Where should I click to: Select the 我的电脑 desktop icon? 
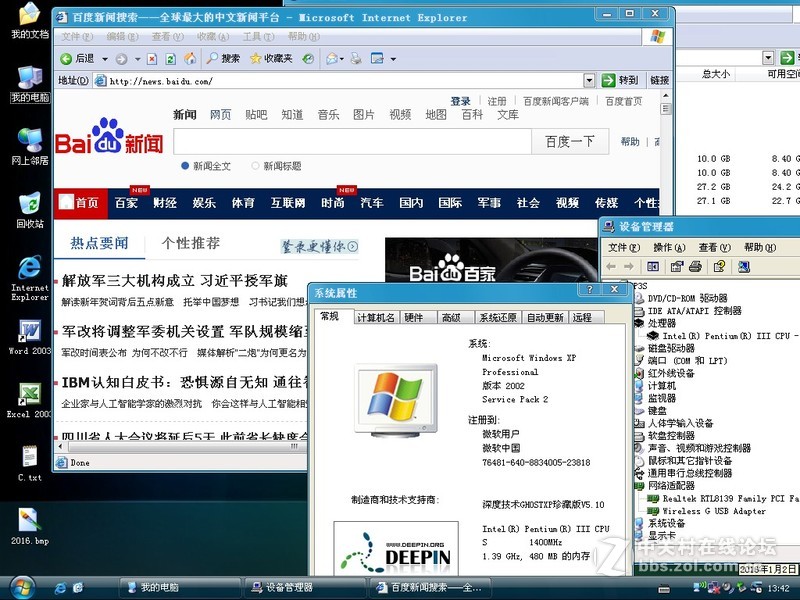click(30, 84)
